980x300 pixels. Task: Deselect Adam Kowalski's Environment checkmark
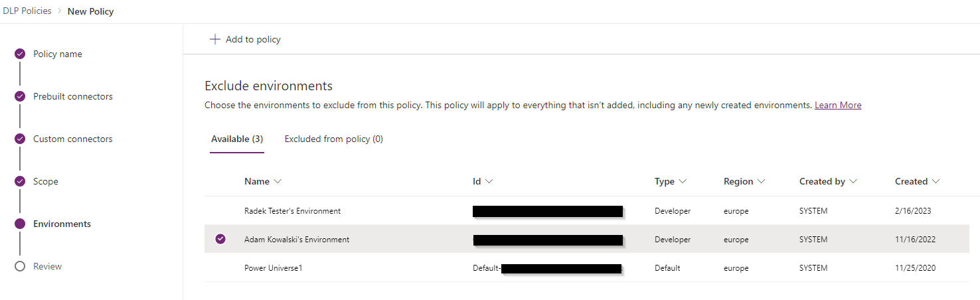coord(220,239)
